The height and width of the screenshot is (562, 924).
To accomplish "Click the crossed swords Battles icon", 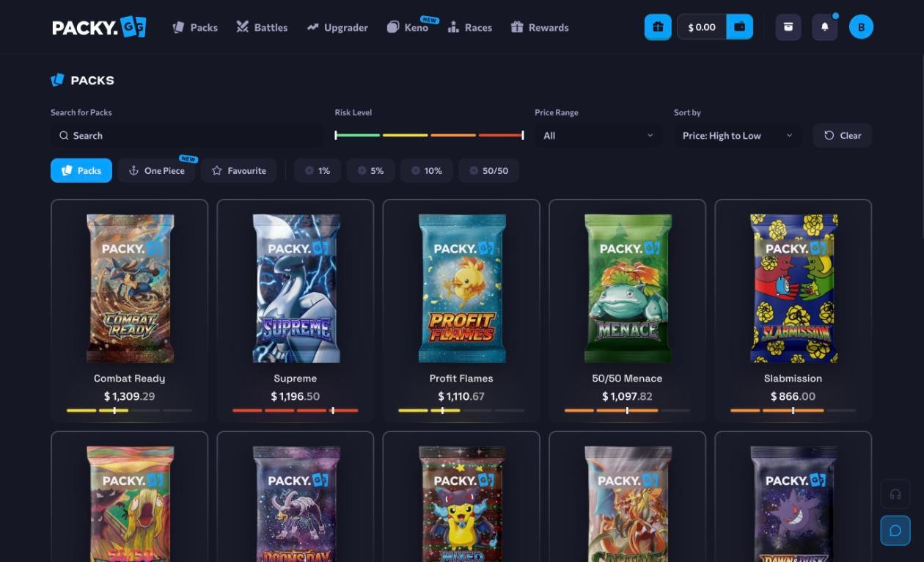I will click(x=243, y=27).
